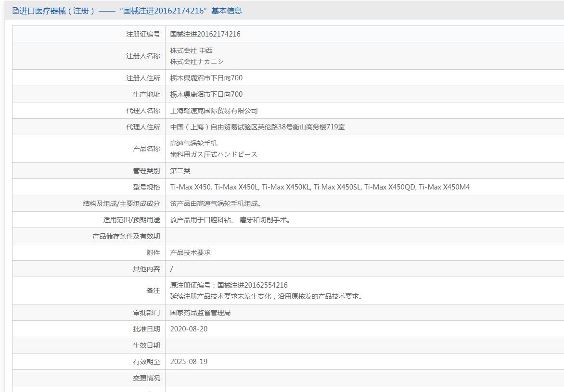Select approving department 国家药品监督管理局

coord(200,313)
